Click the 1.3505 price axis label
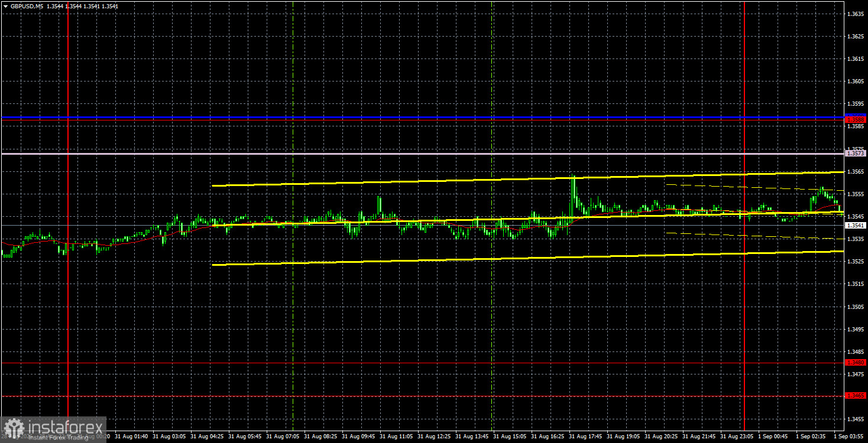 [856, 307]
